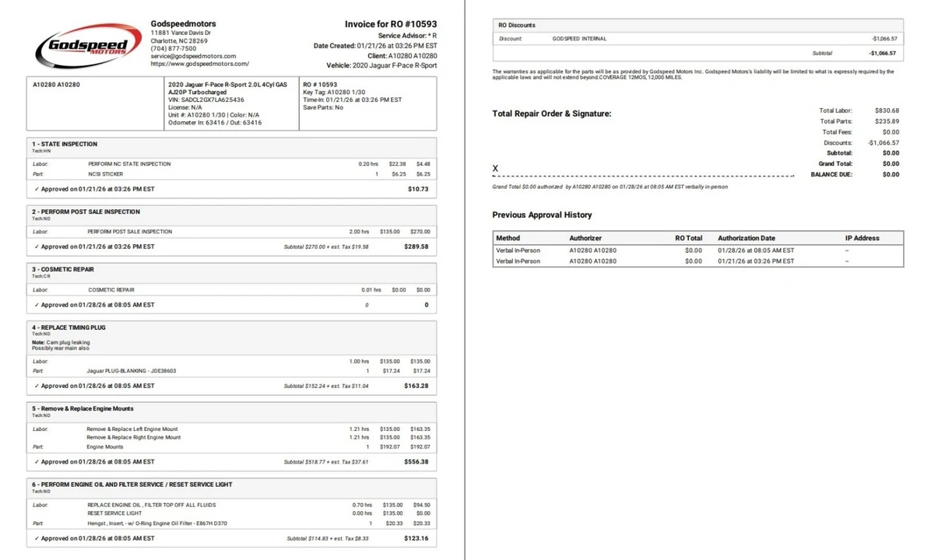This screenshot has width=931, height=560.
Task: Select the $123.16 oil service total
Action: 416,539
